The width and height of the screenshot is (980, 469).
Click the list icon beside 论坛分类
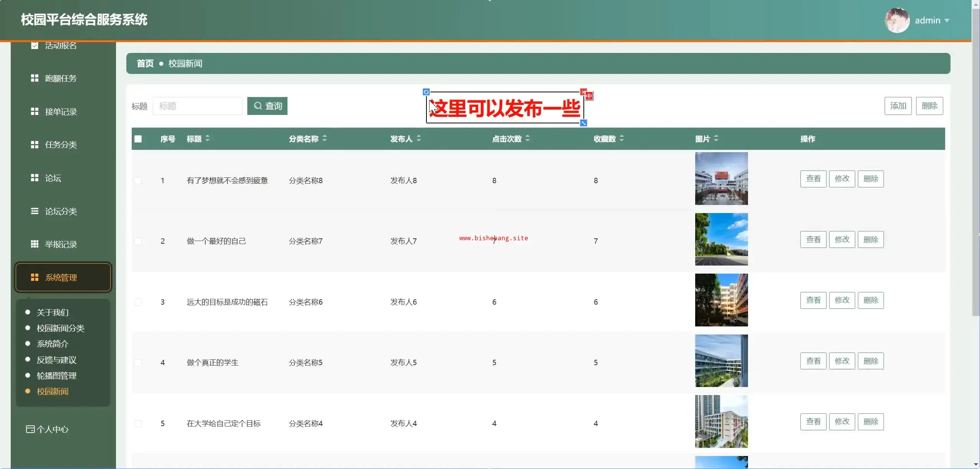point(34,211)
